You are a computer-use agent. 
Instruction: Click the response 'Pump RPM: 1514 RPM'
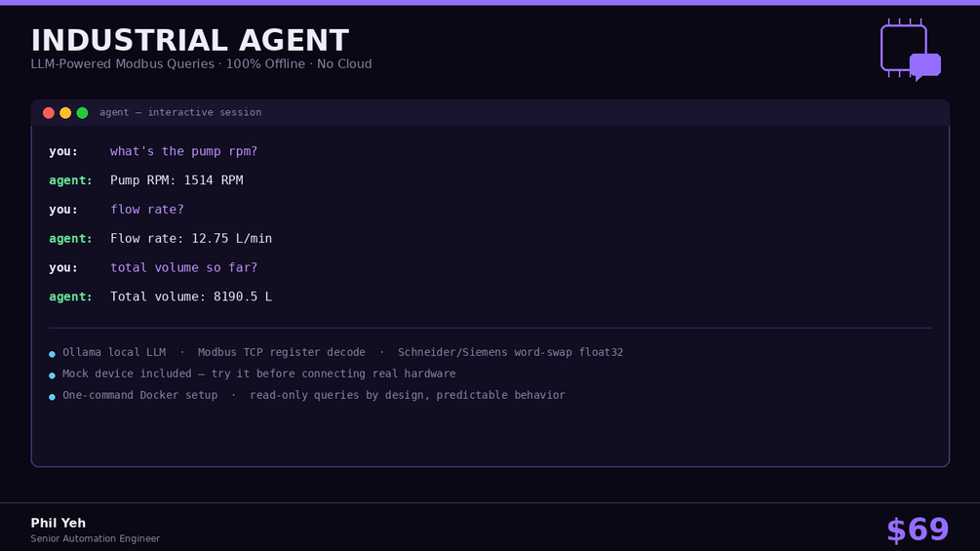[176, 179]
